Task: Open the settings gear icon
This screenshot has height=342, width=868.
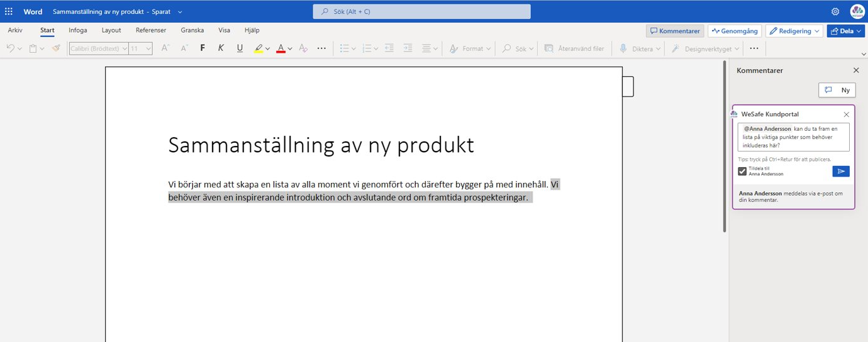Action: click(835, 11)
